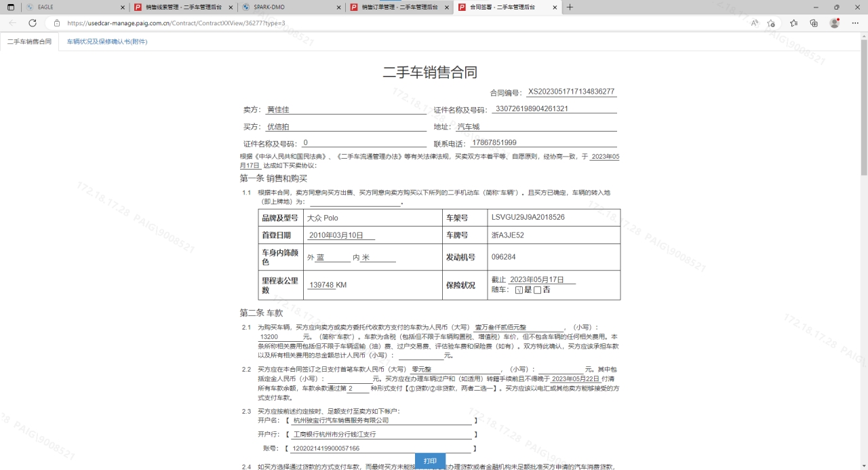
Task: Close the 合同签署 tab
Action: click(555, 7)
